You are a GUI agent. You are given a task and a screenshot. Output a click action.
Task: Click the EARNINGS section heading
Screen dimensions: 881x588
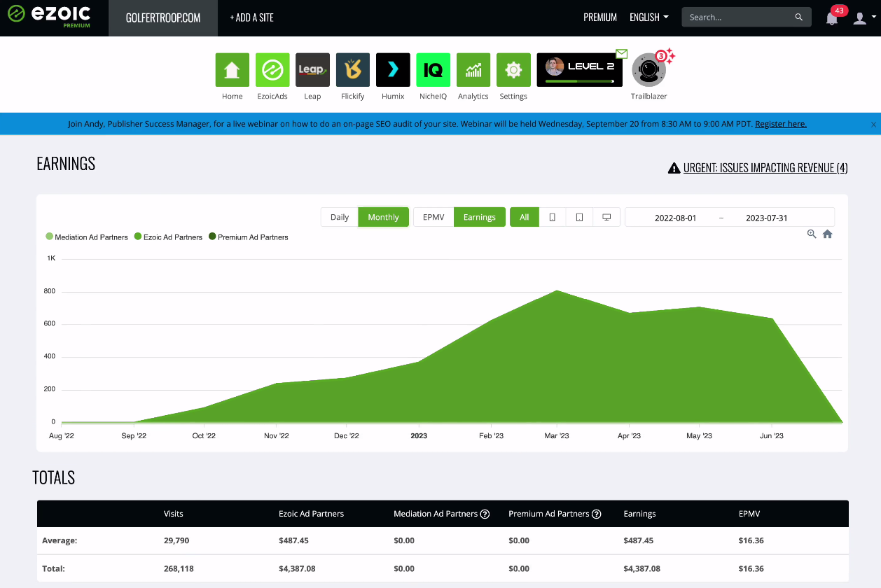66,164
